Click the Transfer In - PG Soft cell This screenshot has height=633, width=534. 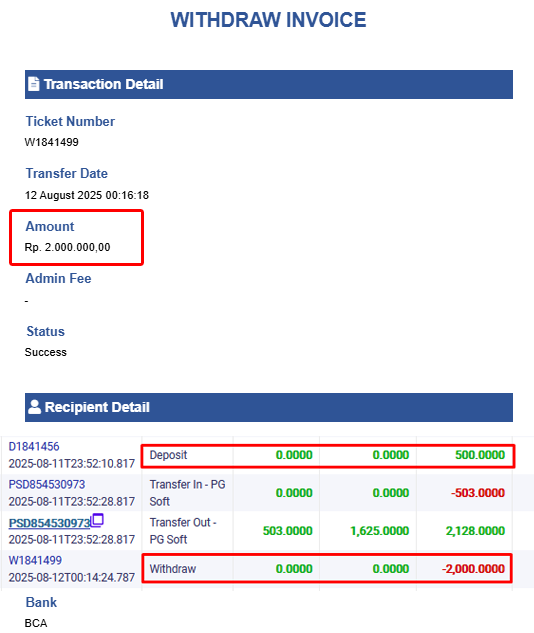[x=187, y=493]
